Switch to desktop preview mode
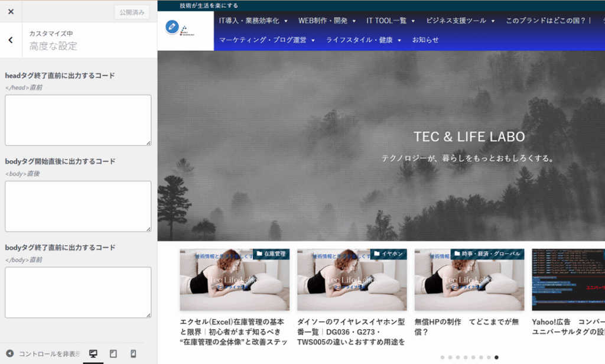 point(93,353)
